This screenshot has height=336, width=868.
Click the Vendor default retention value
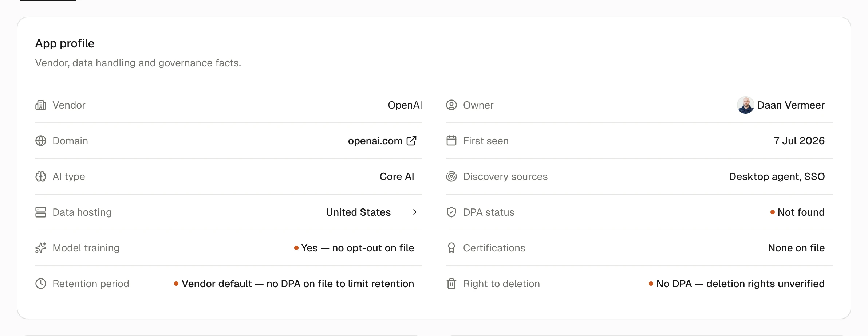(298, 284)
